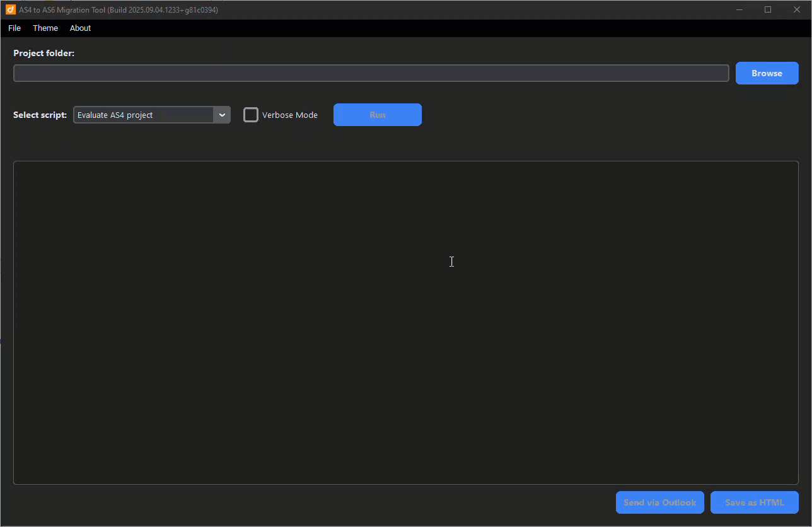This screenshot has width=812, height=527.
Task: Click the Run button
Action: click(x=378, y=115)
